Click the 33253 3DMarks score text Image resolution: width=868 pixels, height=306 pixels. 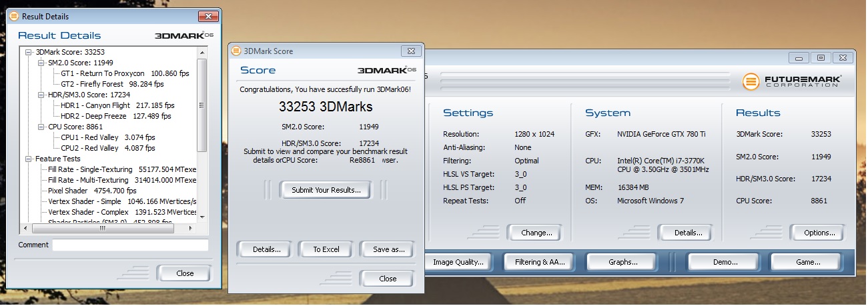pos(326,107)
